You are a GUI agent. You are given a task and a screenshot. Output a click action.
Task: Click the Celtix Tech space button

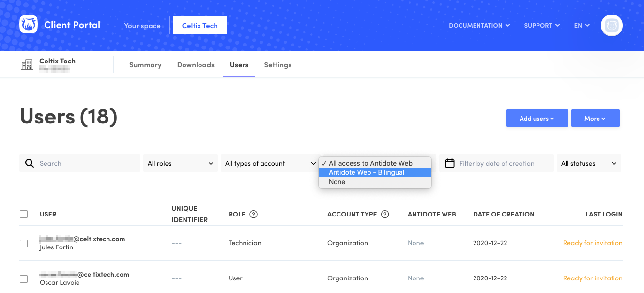pyautogui.click(x=200, y=25)
